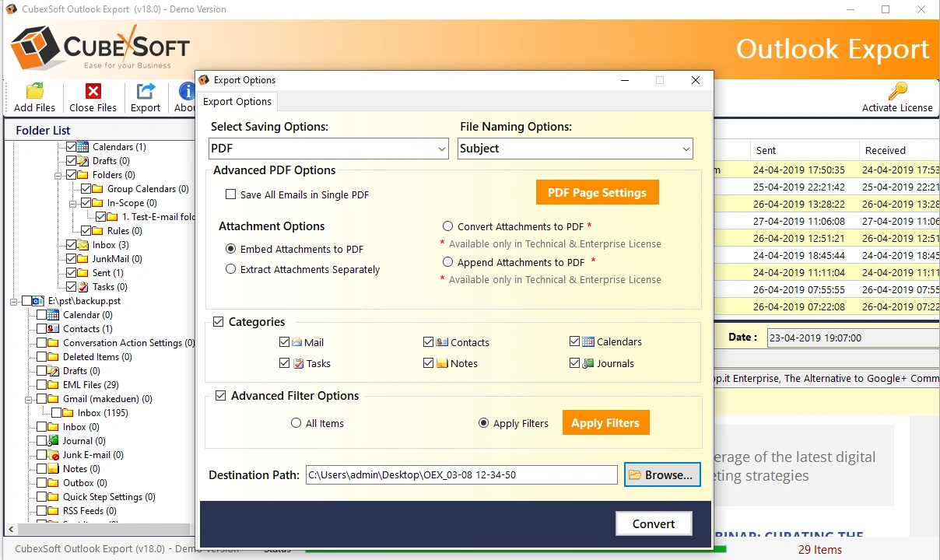Collapse the E:\pst\backup.pst tree node
Screen dimensions: 940x560
(x=14, y=301)
